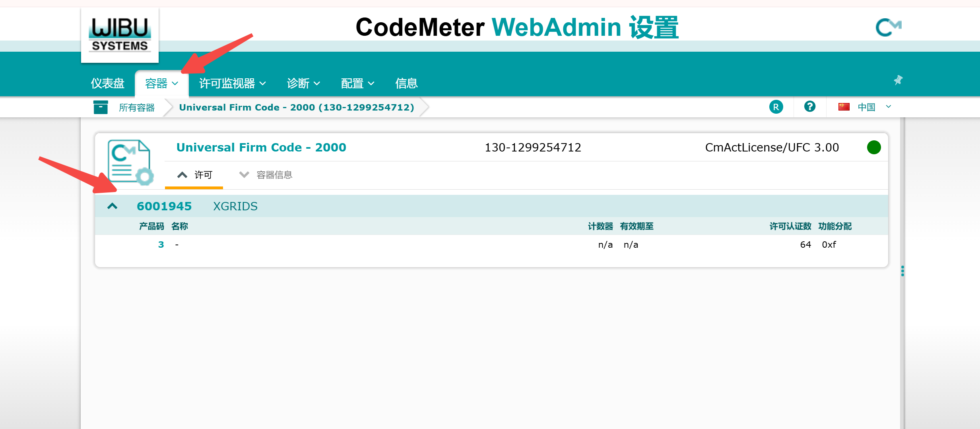980x429 pixels.
Task: Click the 有效期至 column header
Action: click(637, 226)
